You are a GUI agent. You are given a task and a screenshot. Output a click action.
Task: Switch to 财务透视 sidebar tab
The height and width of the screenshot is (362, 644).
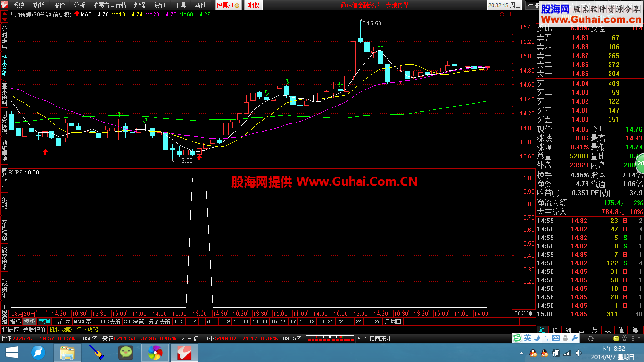click(x=4, y=123)
